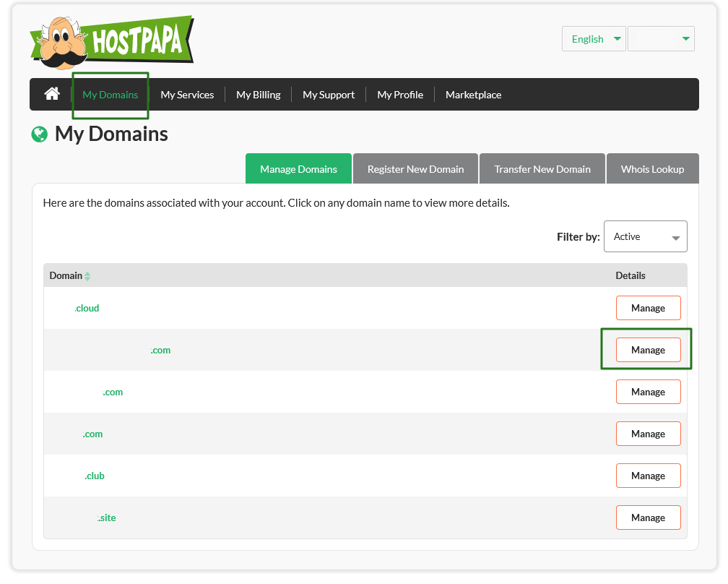Go to the My Support menu item

click(x=329, y=94)
